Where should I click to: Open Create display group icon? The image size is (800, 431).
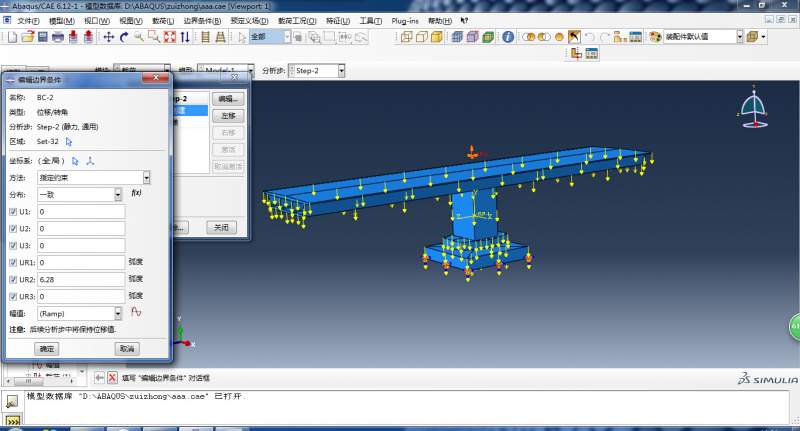(x=620, y=37)
